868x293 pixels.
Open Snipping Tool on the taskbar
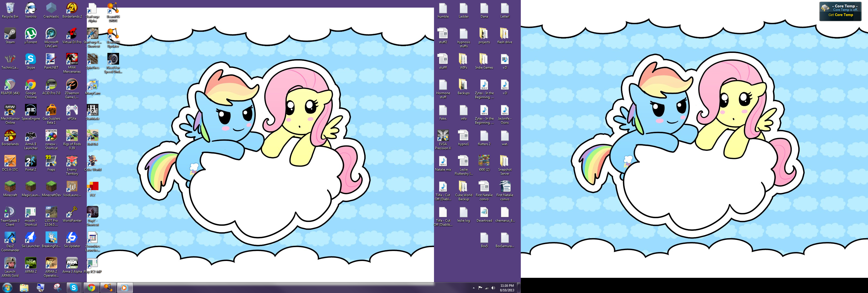coord(57,288)
